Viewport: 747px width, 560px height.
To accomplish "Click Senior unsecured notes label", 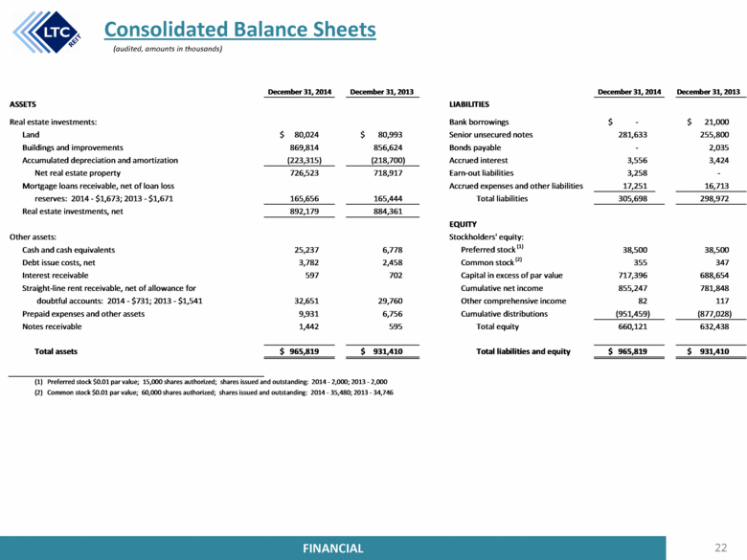I will (490, 135).
